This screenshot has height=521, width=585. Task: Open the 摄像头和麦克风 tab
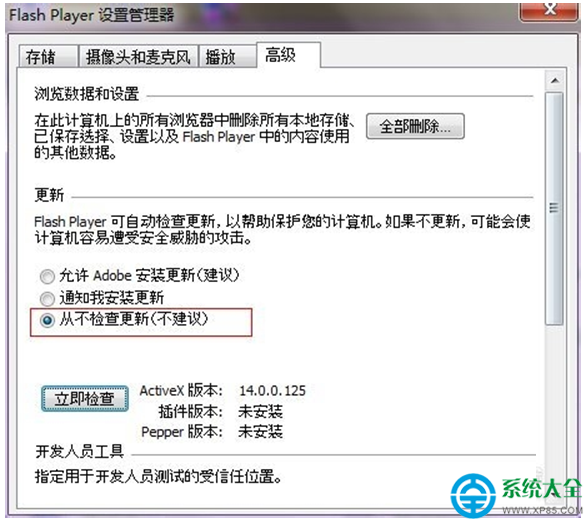pyautogui.click(x=138, y=57)
